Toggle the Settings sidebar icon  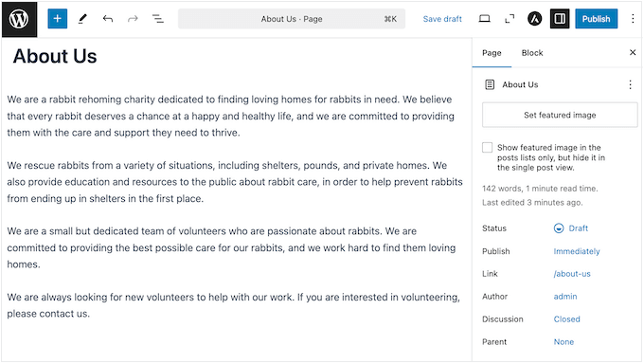point(560,19)
